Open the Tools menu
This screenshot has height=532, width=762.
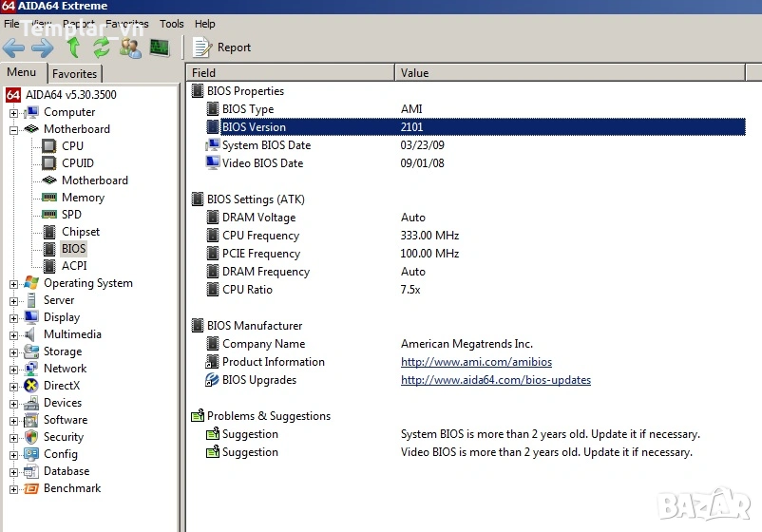click(x=172, y=24)
